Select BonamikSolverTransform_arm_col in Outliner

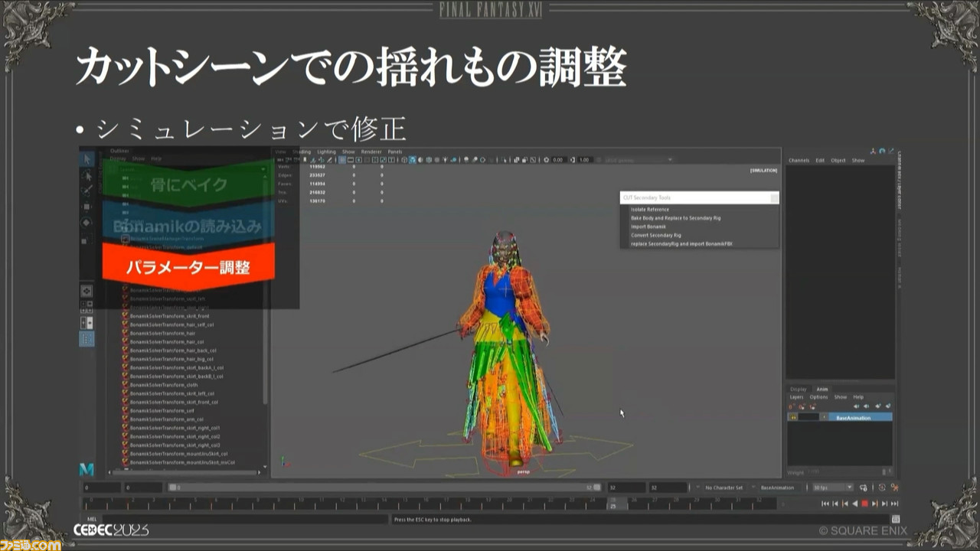pos(167,419)
